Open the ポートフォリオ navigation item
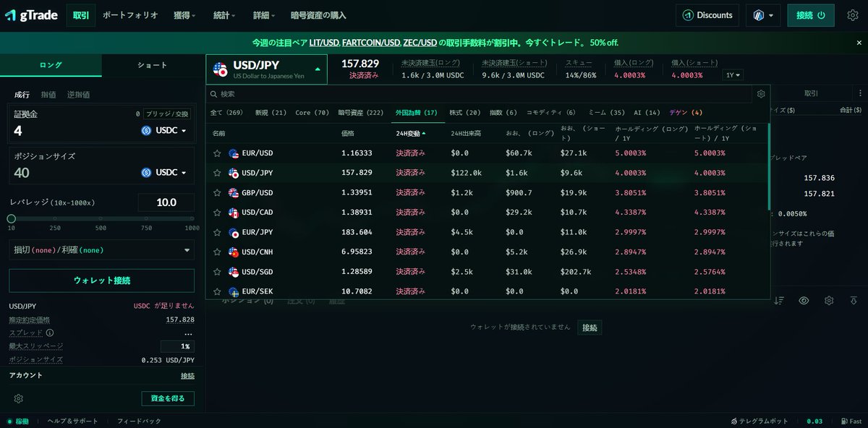868x428 pixels. click(130, 15)
